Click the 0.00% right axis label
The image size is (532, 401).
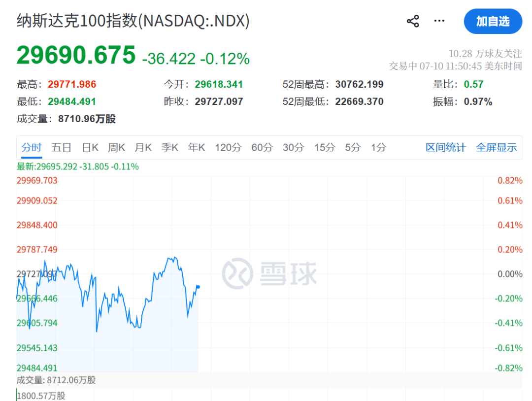(x=510, y=274)
